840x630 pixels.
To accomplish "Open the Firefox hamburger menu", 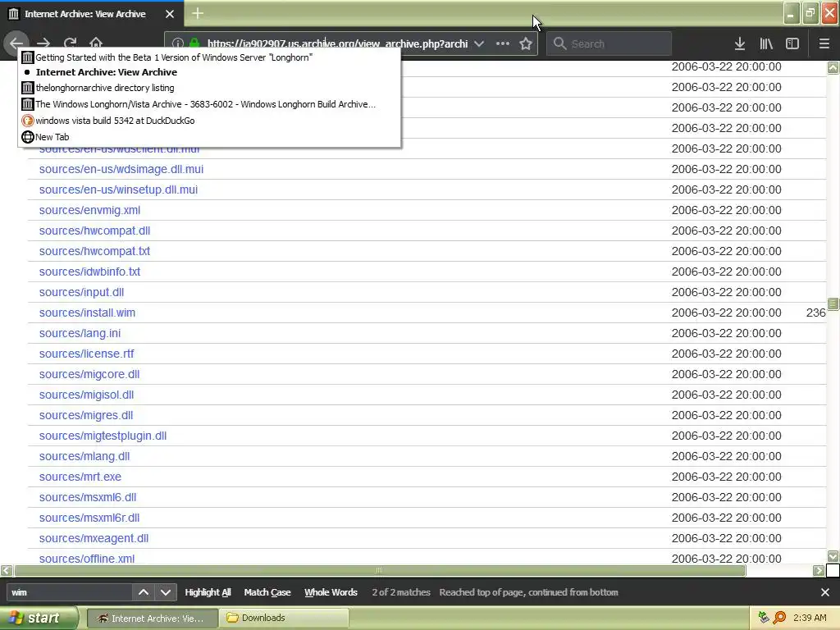I will tap(824, 44).
